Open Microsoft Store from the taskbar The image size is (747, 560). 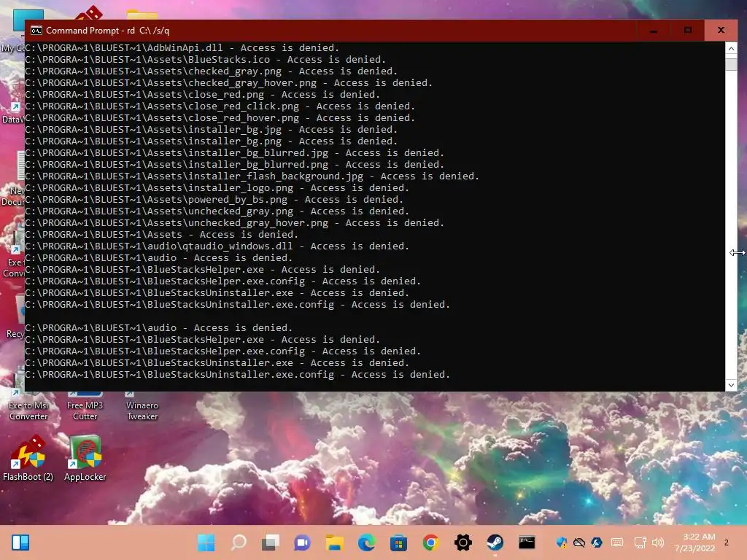(x=398, y=542)
